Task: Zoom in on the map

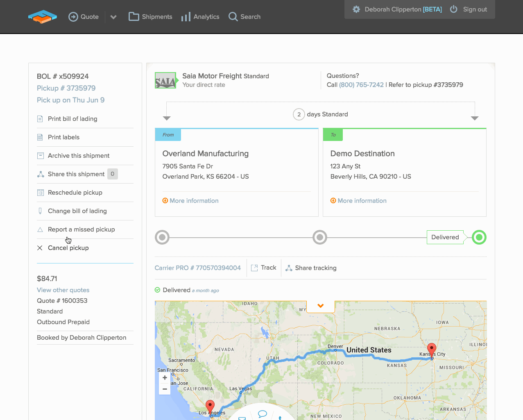Action: coord(165,378)
